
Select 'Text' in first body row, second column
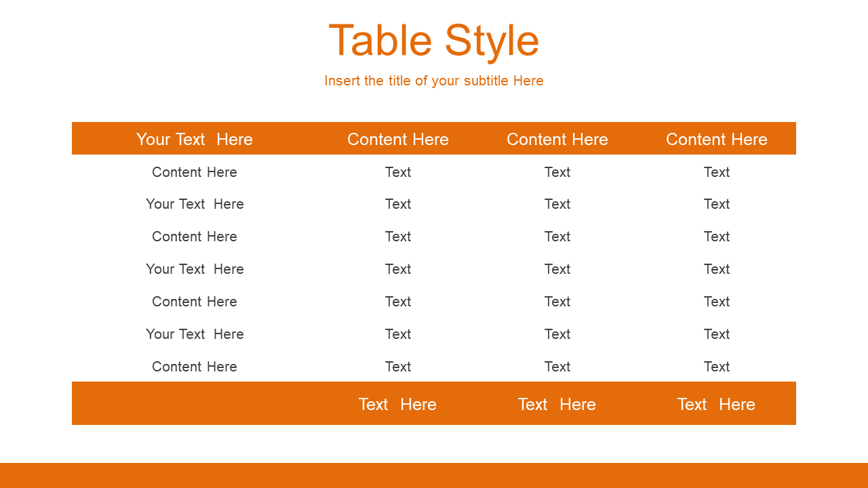tap(398, 172)
